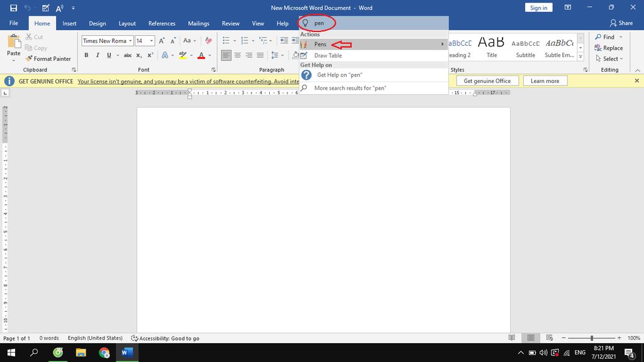
Task: Switch to Read Mode view
Action: (512, 337)
